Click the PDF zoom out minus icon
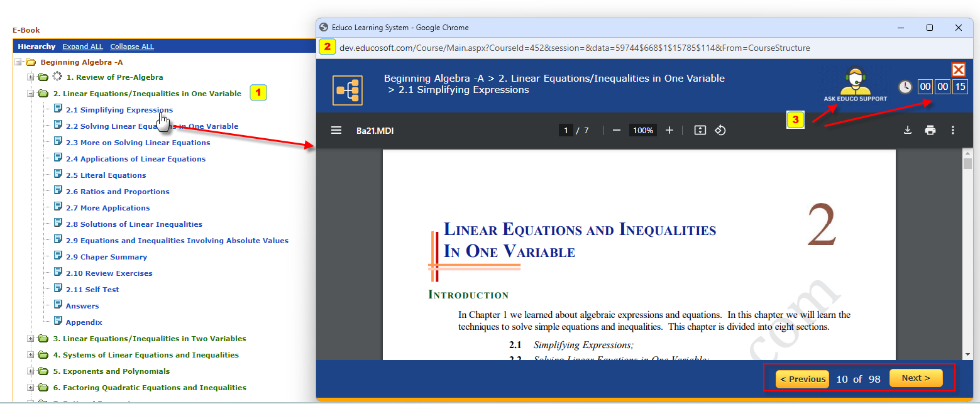 (x=617, y=130)
